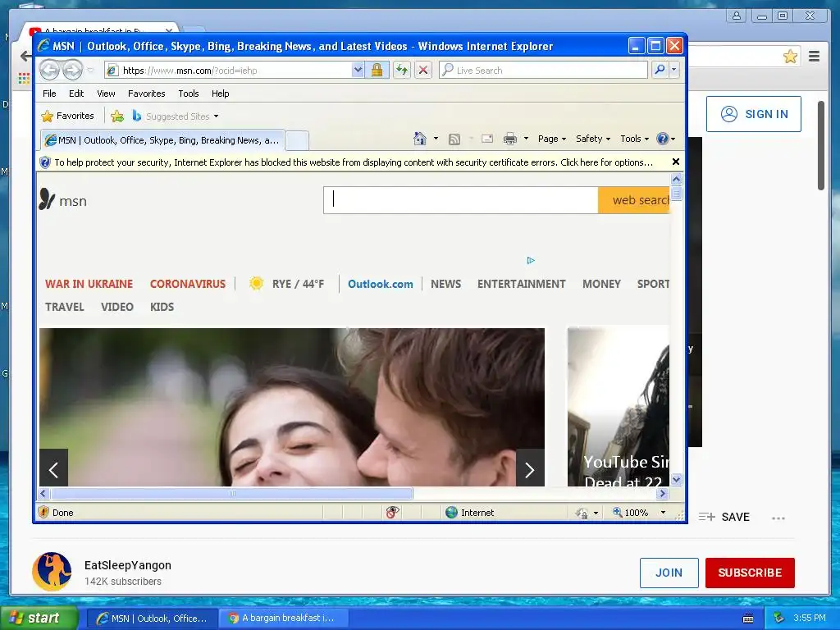Open the Help menu
Viewport: 840px width, 630px height.
coord(220,94)
